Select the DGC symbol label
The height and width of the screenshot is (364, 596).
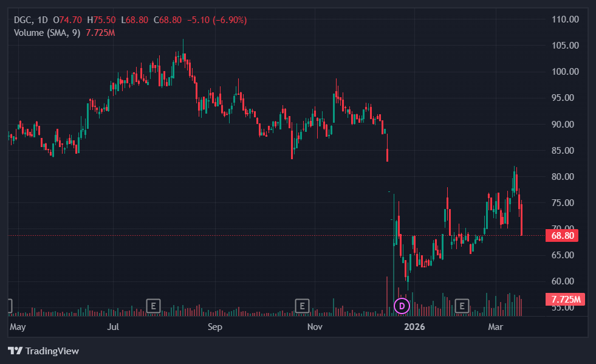23,20
